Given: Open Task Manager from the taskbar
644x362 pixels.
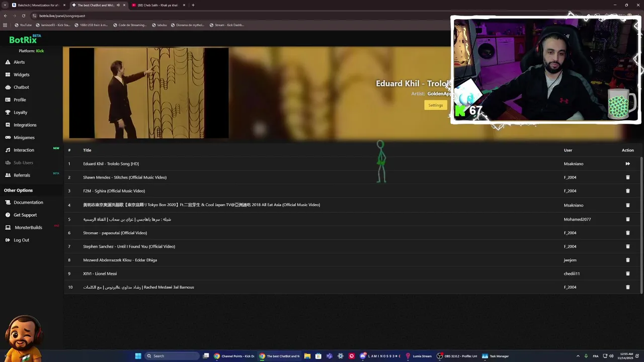Looking at the screenshot, I should pyautogui.click(x=496, y=356).
